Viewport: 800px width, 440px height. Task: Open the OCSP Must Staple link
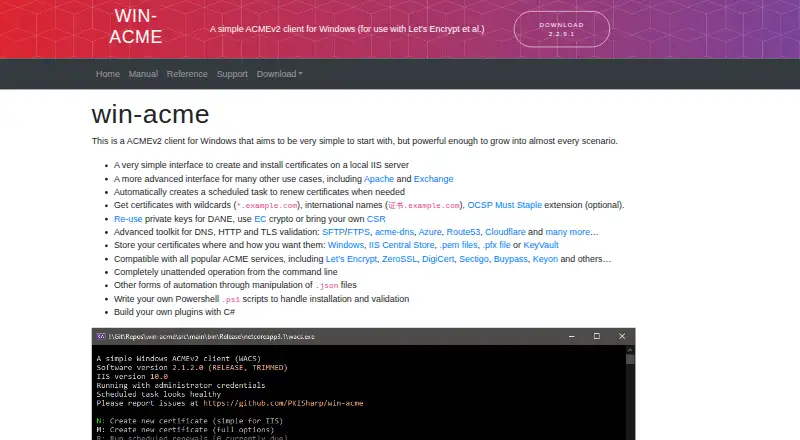(x=505, y=205)
